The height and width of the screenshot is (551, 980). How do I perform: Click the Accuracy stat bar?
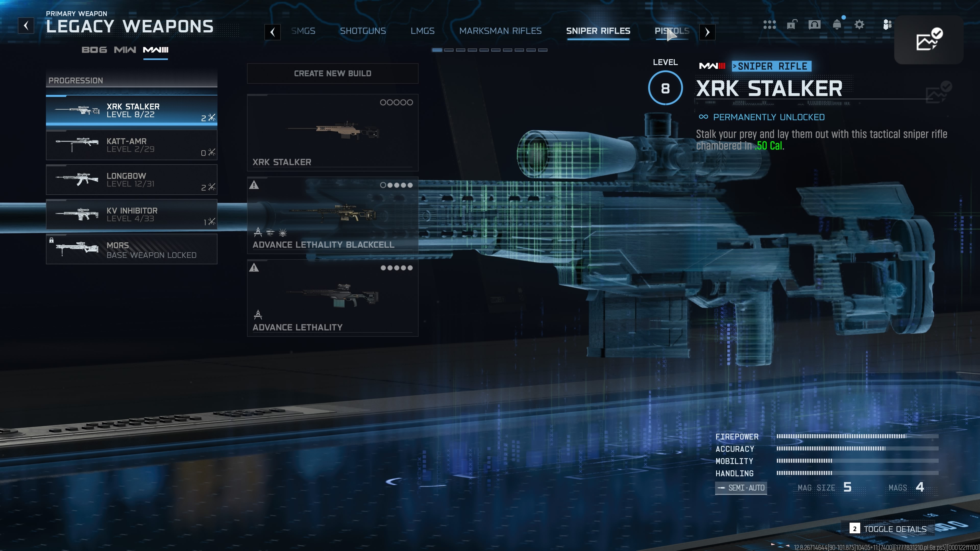[857, 448]
